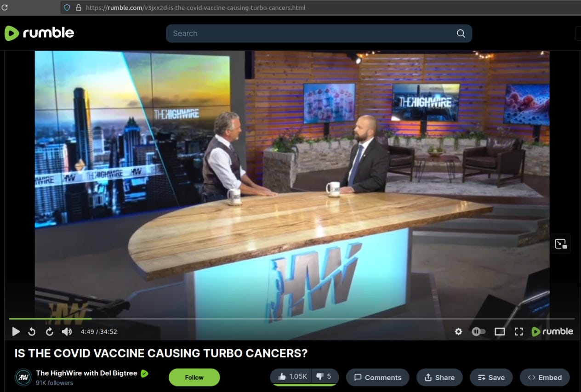The image size is (581, 392).
Task: Enter fullscreen mode
Action: [519, 331]
